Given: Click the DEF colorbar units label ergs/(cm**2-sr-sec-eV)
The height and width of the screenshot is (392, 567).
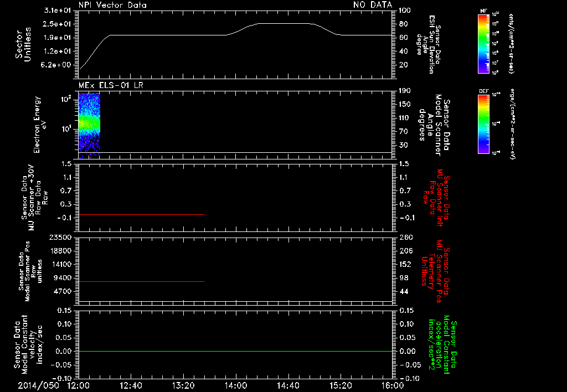Looking at the screenshot, I should (x=513, y=123).
